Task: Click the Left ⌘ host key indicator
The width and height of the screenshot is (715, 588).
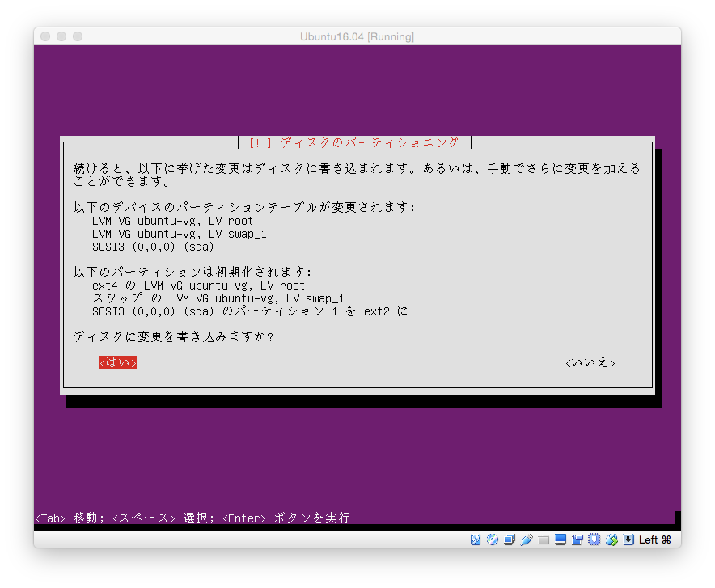Action: point(655,539)
